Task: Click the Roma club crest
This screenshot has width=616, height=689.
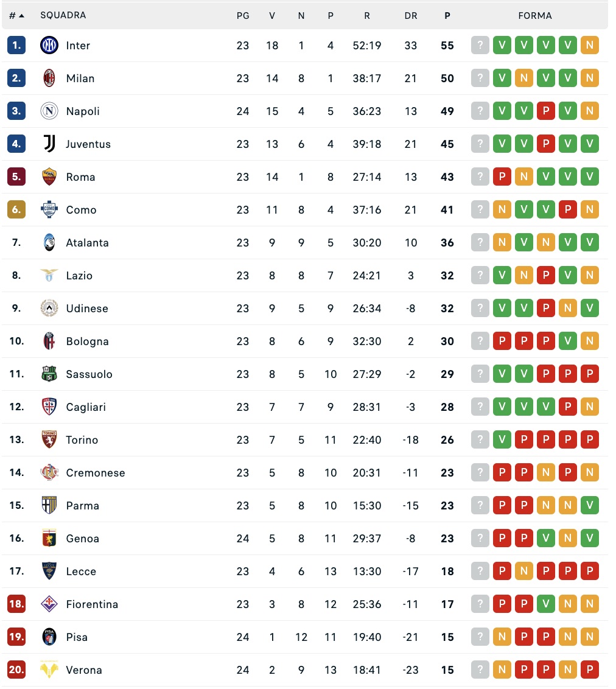Action: click(x=49, y=177)
